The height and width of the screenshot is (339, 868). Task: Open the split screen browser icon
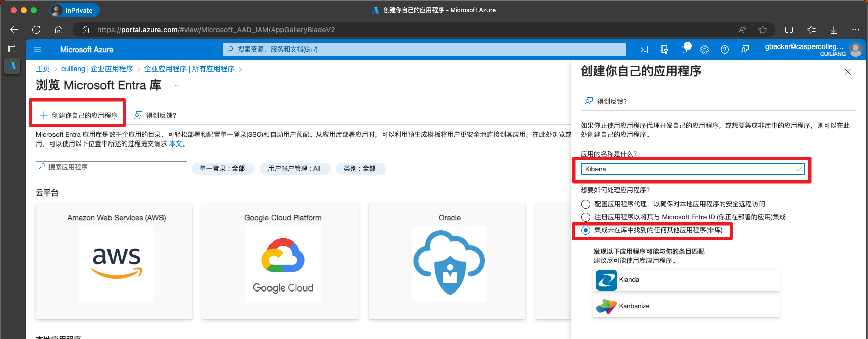(789, 30)
